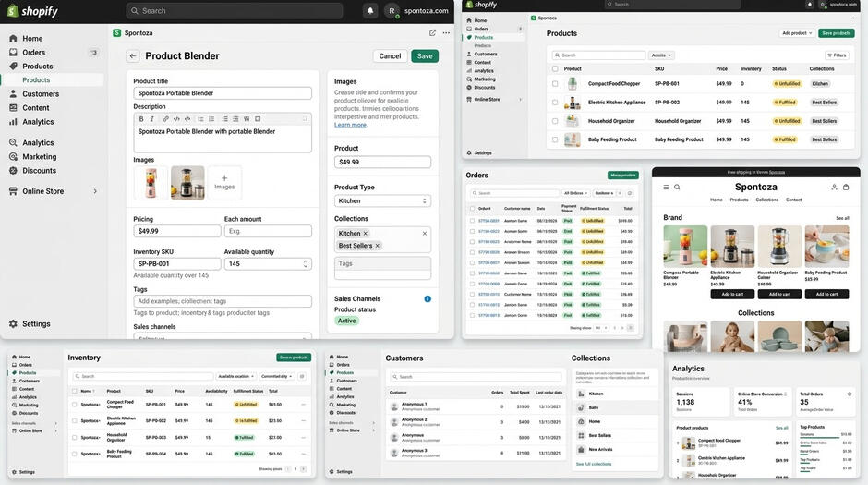Click the Sales Channels info icon
The height and width of the screenshot is (485, 868).
click(428, 299)
